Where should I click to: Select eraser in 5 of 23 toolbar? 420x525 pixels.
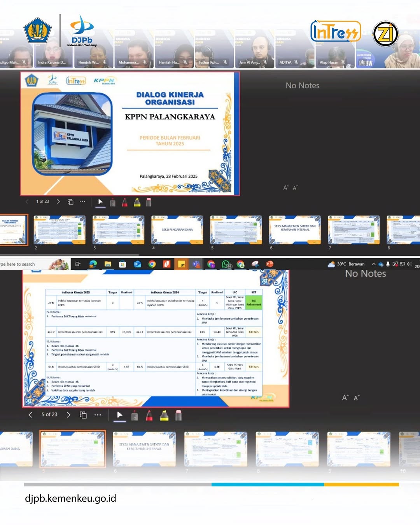(178, 416)
